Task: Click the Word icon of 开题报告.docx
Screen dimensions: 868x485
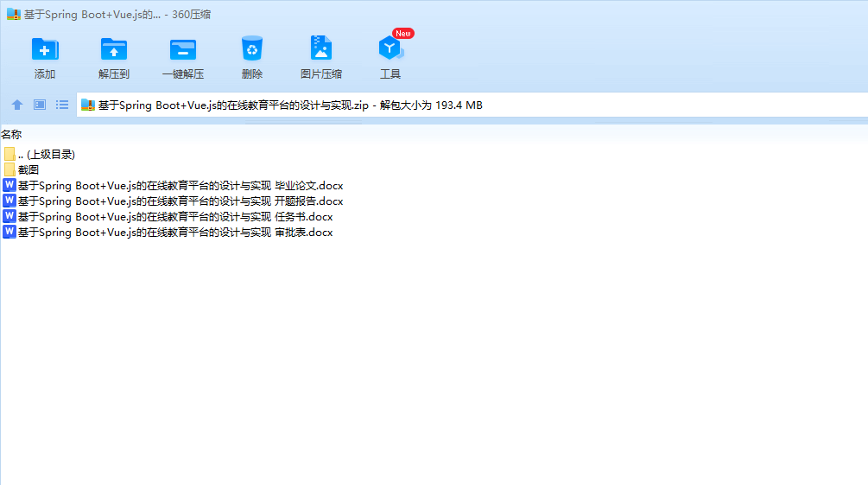Action: pos(10,201)
